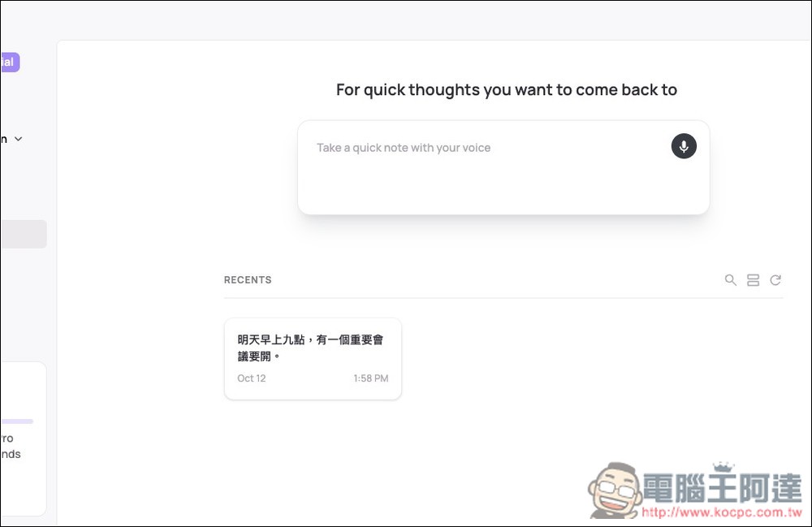Select the highlighted sidebar menu item
The width and height of the screenshot is (812, 527).
(23, 234)
